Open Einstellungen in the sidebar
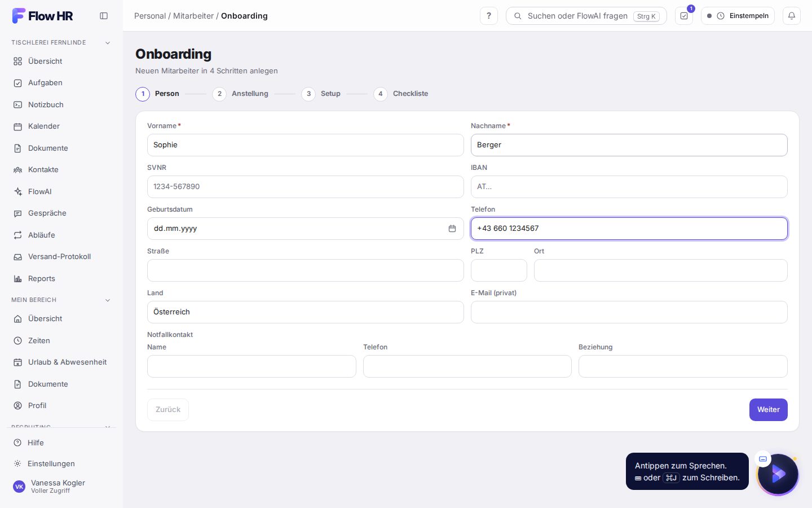Viewport: 812px width, 508px height. pyautogui.click(x=61, y=463)
